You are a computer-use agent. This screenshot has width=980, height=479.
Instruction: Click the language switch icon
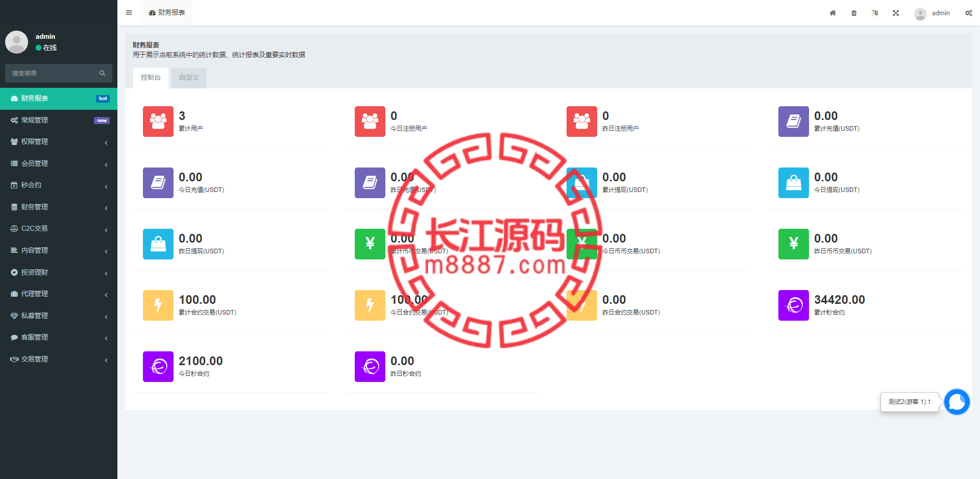[875, 13]
